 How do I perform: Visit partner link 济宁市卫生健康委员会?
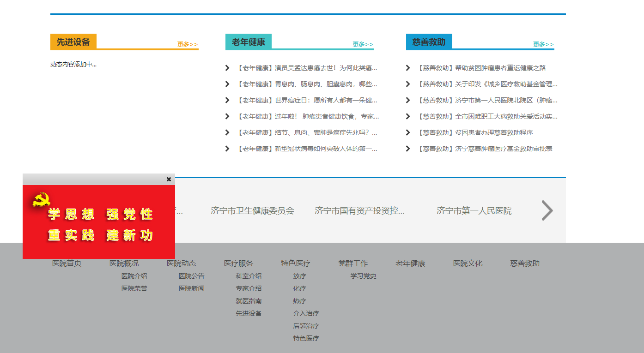point(252,211)
